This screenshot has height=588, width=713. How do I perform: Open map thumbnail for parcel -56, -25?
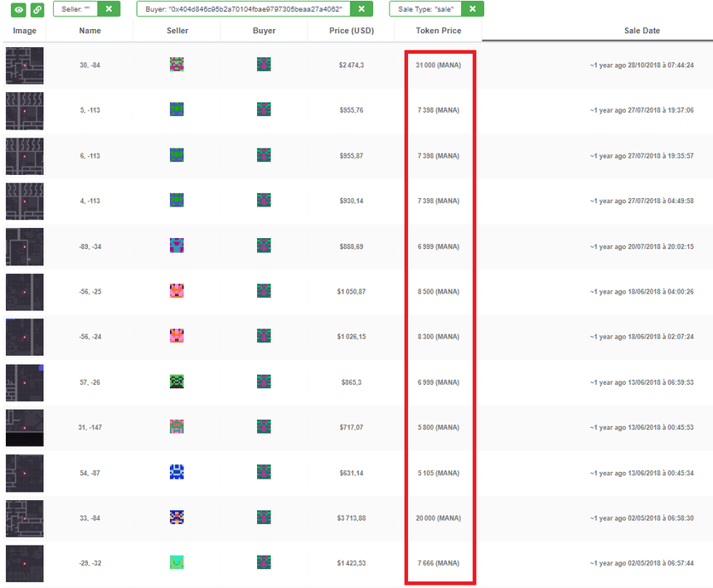(24, 292)
